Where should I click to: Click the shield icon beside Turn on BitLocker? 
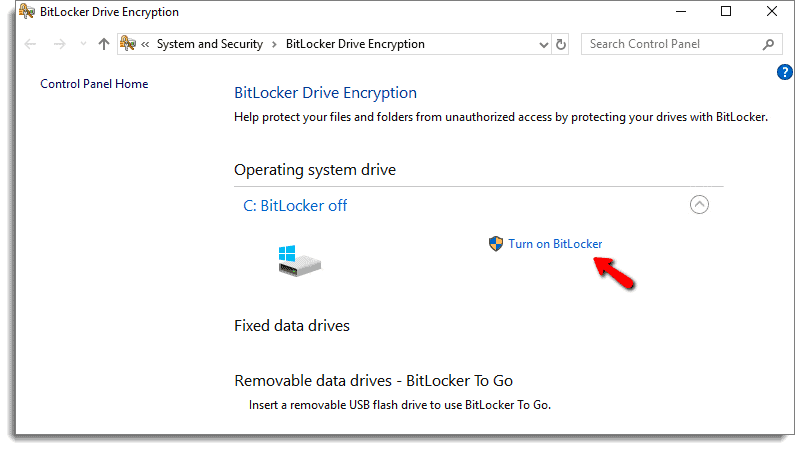click(x=496, y=244)
